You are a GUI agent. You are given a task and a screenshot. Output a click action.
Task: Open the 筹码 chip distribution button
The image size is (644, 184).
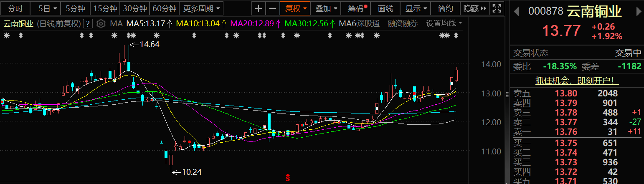click(x=355, y=8)
